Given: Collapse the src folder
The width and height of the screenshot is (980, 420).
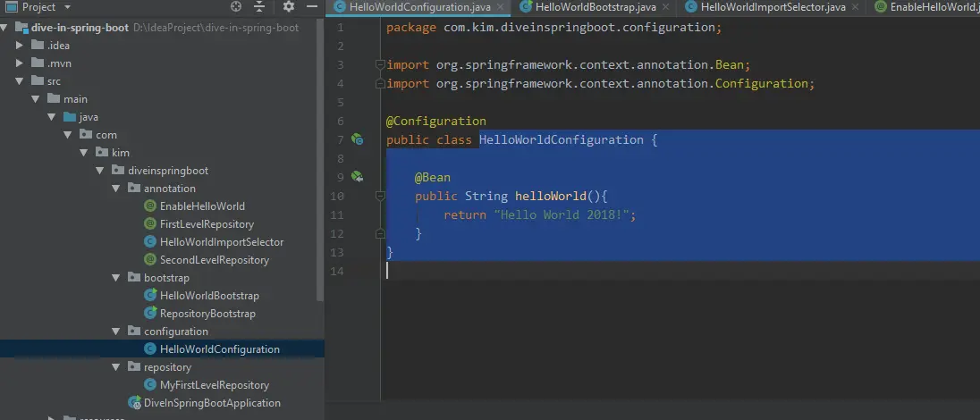Looking at the screenshot, I should click(20, 81).
